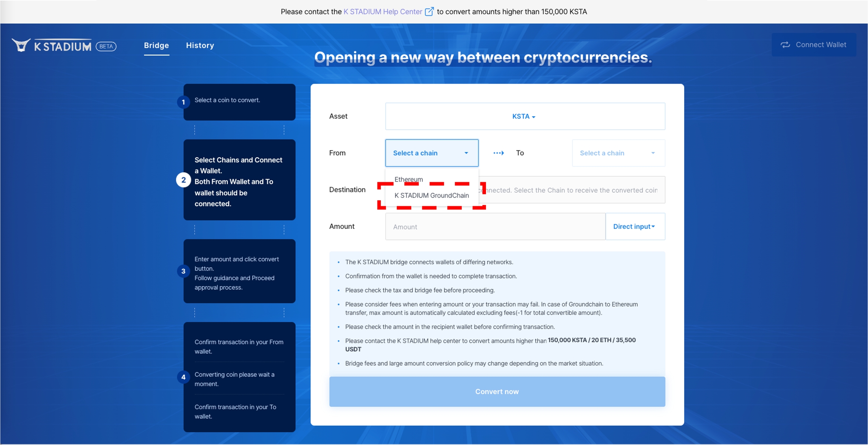Open the To chain dropdown
This screenshot has width=868, height=445.
(x=618, y=153)
